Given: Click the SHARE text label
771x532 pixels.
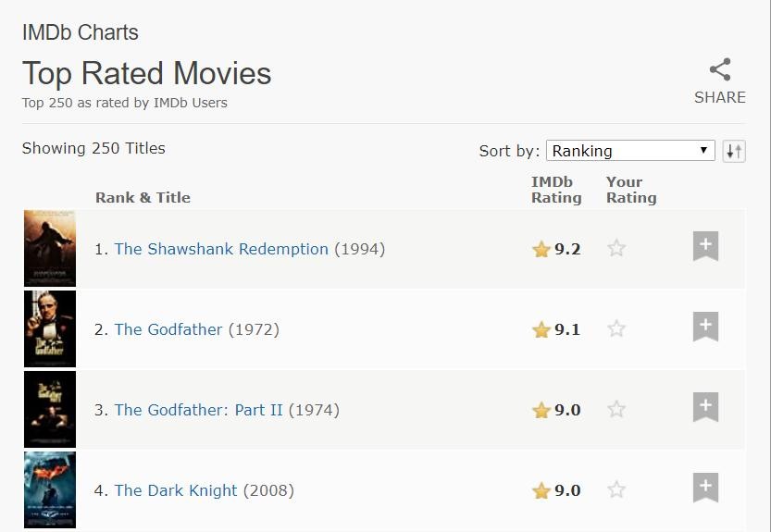Looking at the screenshot, I should [720, 97].
